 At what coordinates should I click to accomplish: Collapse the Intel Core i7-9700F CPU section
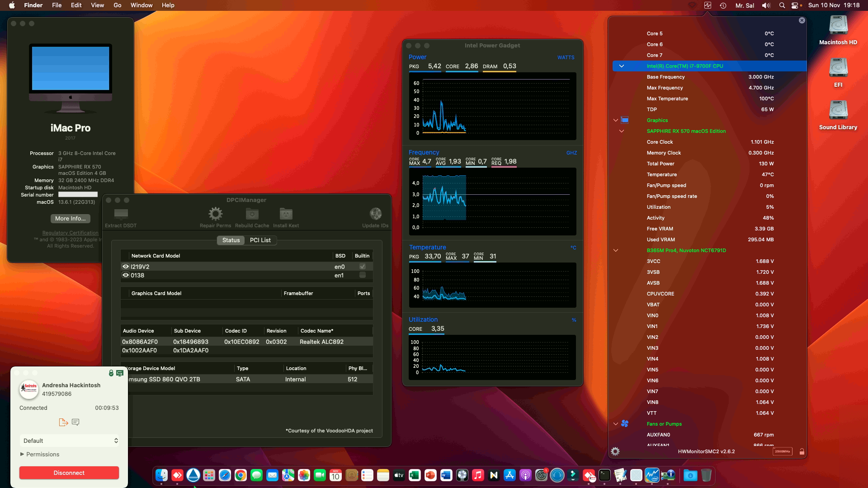tap(622, 66)
